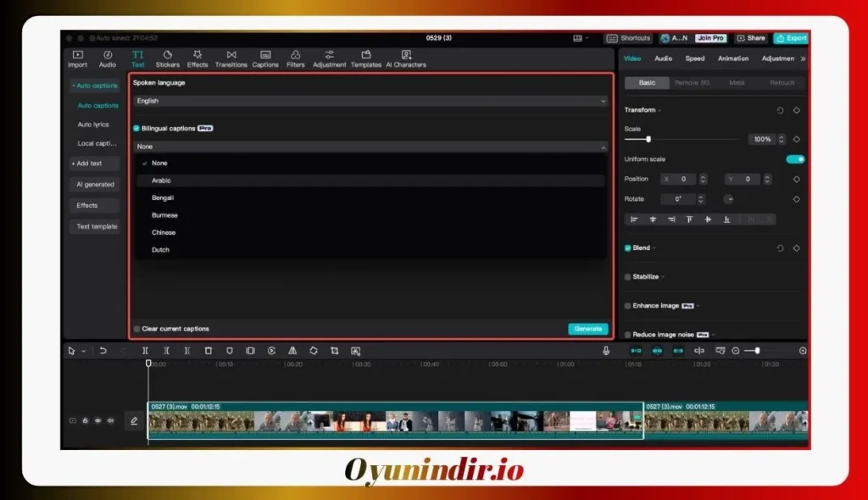Open the Captions panel
The width and height of the screenshot is (868, 500).
coord(265,58)
